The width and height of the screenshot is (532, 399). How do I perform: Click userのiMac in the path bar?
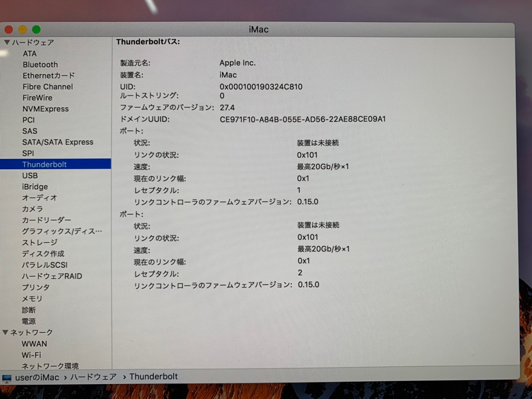pyautogui.click(x=37, y=377)
